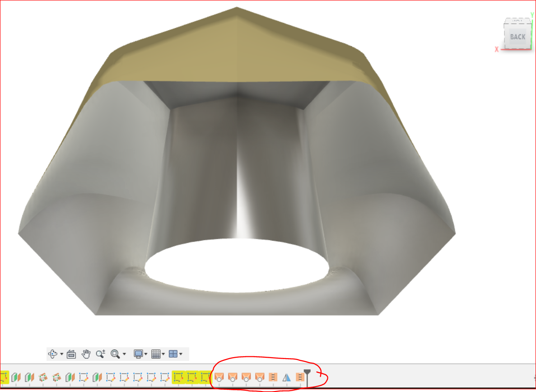This screenshot has width=536, height=392.
Task: Activate the Pan tool
Action: (85, 354)
